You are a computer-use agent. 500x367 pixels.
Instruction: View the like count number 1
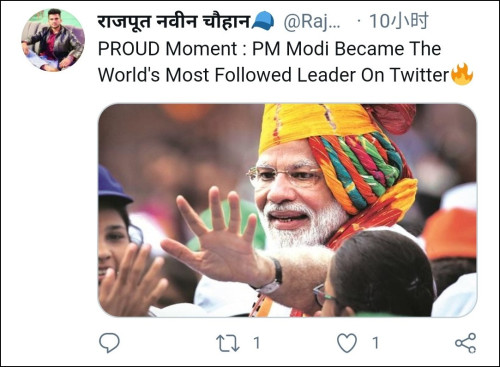point(375,343)
